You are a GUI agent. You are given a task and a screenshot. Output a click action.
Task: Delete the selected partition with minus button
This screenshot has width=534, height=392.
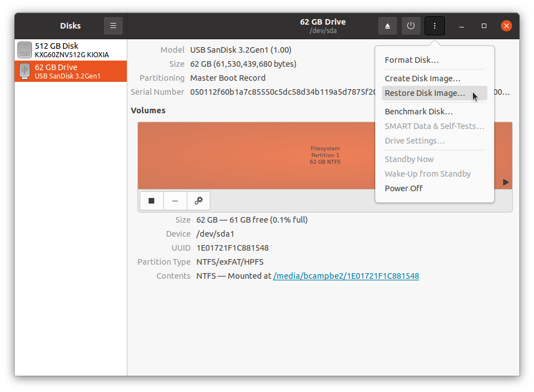tap(175, 201)
